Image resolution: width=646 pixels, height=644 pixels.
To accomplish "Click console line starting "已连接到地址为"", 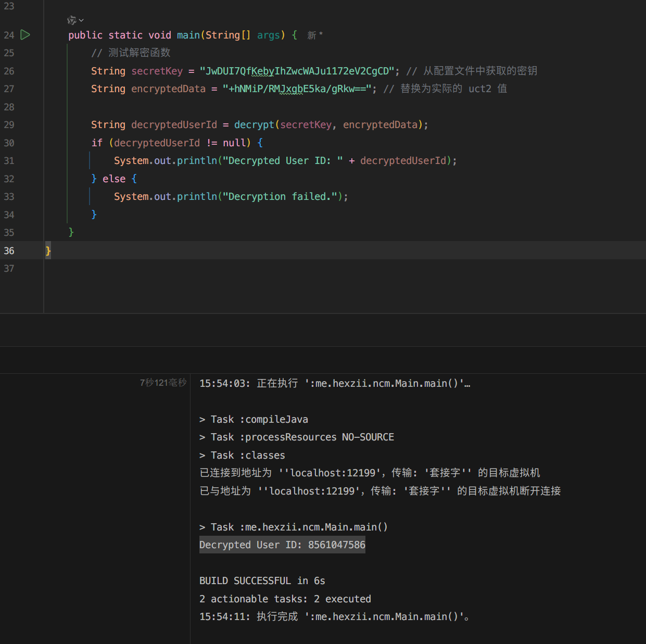I will [370, 473].
